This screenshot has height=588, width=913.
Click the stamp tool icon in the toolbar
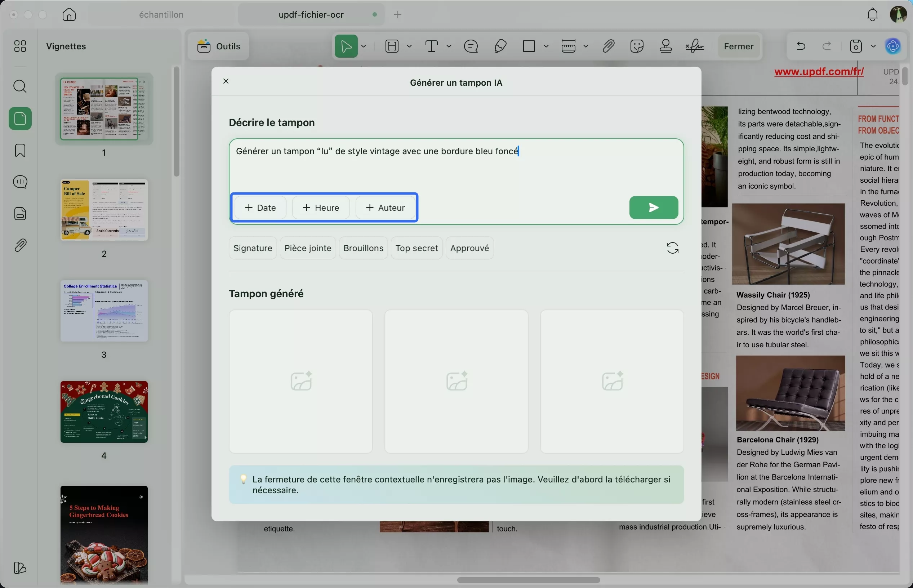(x=665, y=46)
